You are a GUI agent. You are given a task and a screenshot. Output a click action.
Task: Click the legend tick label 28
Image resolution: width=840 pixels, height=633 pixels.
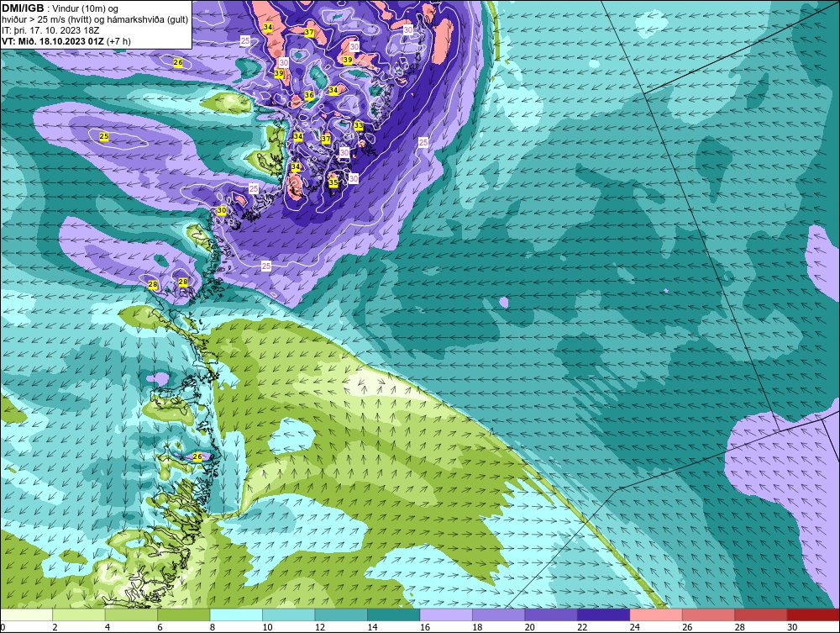coord(740,627)
